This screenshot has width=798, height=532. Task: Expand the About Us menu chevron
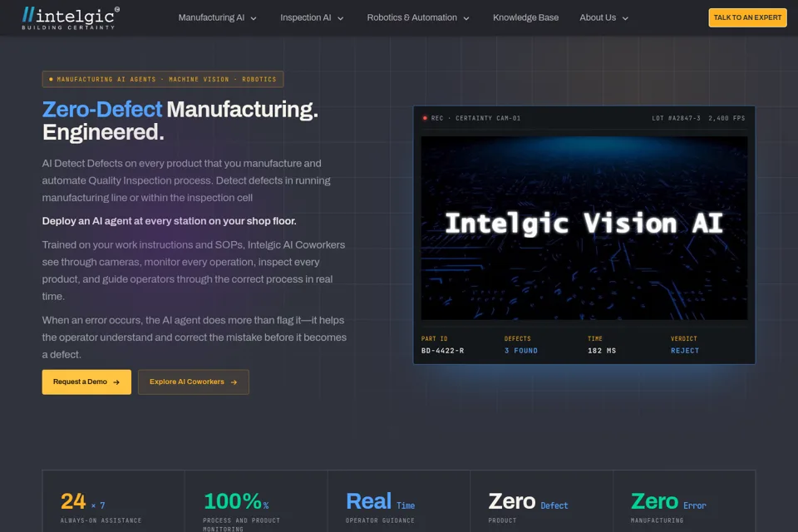(x=625, y=18)
